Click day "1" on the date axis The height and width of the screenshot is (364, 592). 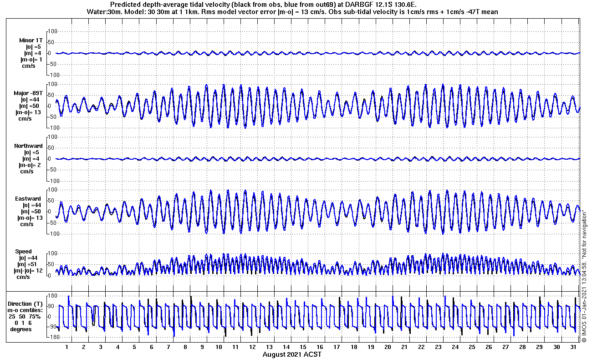[x=67, y=347]
